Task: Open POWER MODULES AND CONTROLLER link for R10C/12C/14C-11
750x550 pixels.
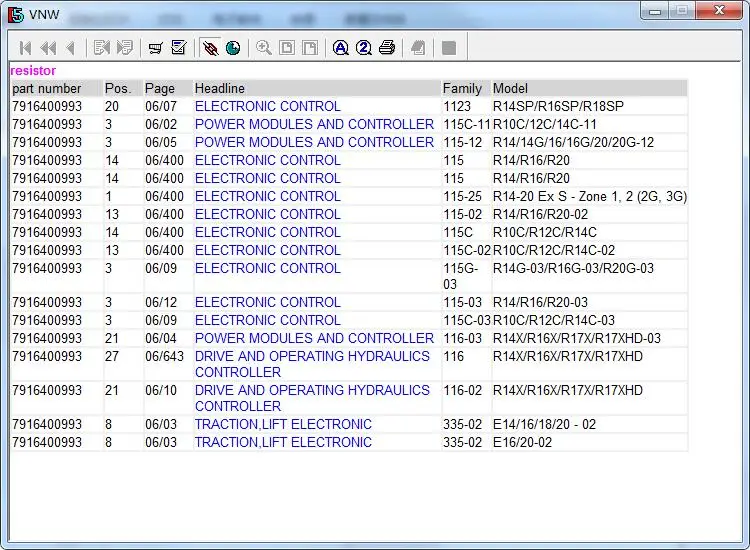Action: click(x=314, y=124)
